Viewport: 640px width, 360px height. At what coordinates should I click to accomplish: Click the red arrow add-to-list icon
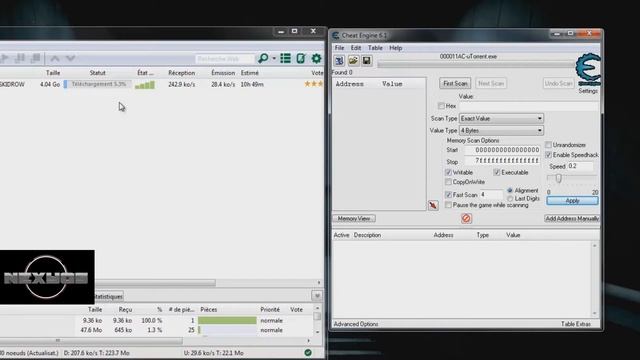[x=433, y=205]
